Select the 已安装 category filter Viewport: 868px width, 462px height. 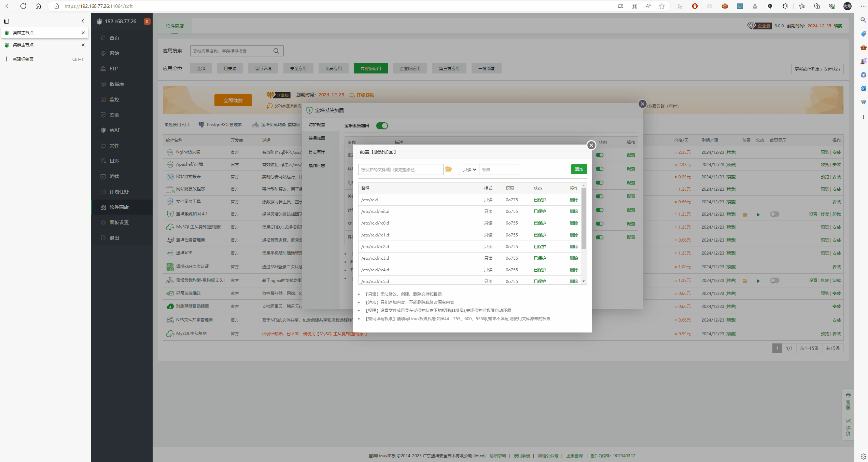[230, 68]
